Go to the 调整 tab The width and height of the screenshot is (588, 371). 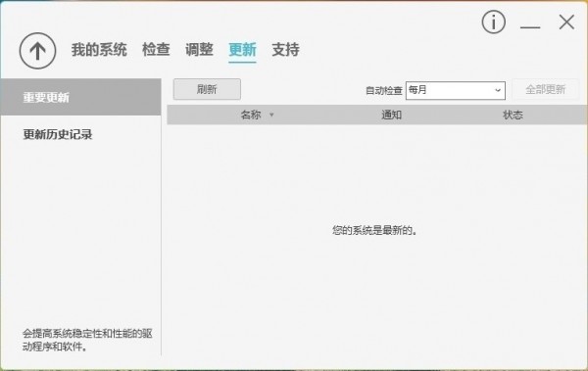pos(199,50)
